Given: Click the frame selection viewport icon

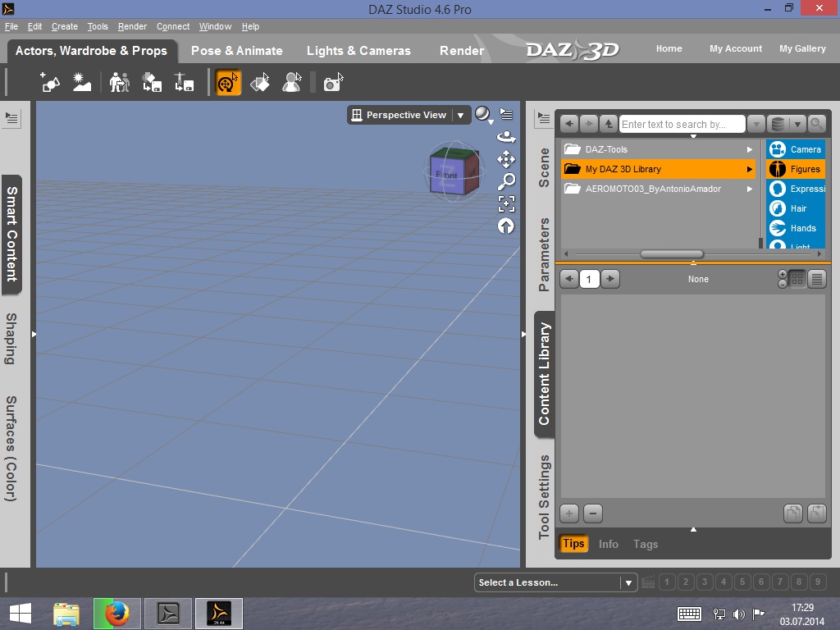Looking at the screenshot, I should [506, 204].
